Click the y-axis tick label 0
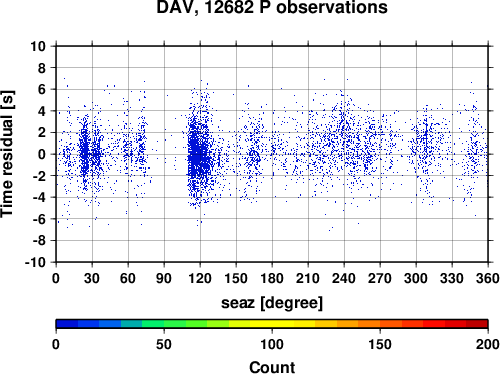The image size is (500, 374). 42,154
